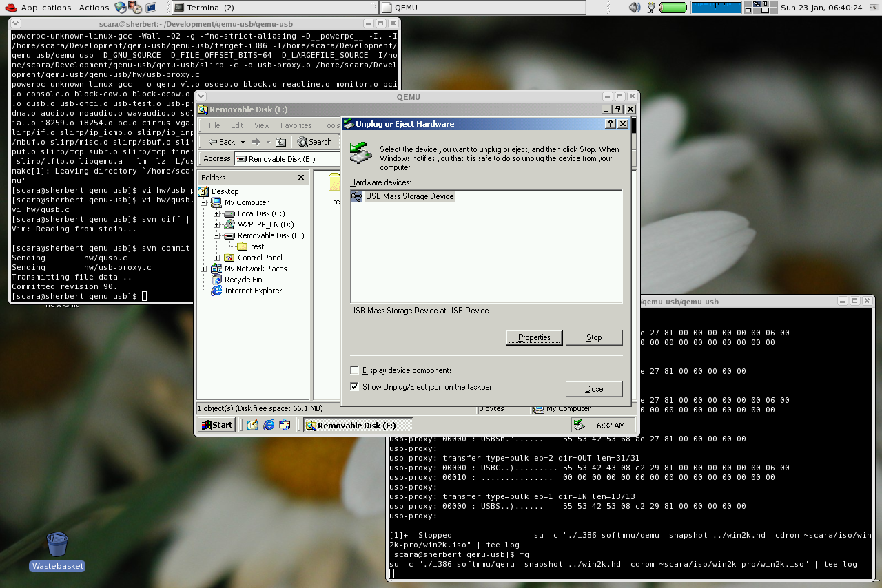
Task: Click the Stop button in dialog
Action: pyautogui.click(x=594, y=337)
